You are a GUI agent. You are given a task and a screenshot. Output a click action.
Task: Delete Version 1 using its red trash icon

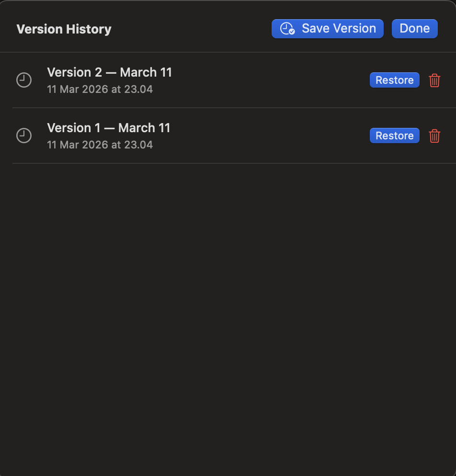[x=434, y=136]
